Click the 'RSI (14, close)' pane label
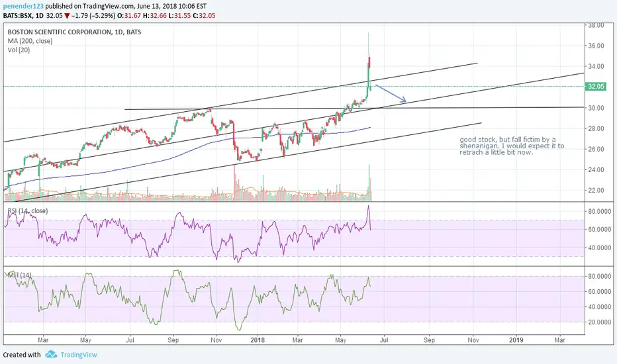This screenshot has height=364, width=617. coord(28,211)
